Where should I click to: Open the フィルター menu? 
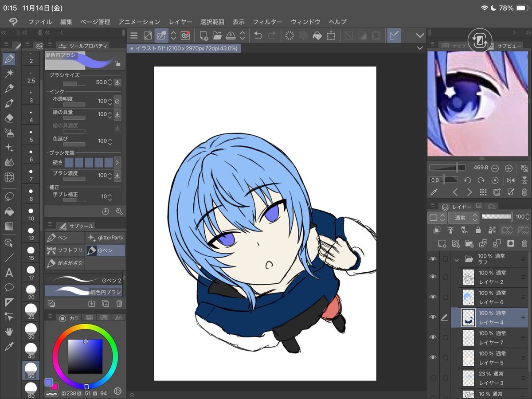[267, 22]
